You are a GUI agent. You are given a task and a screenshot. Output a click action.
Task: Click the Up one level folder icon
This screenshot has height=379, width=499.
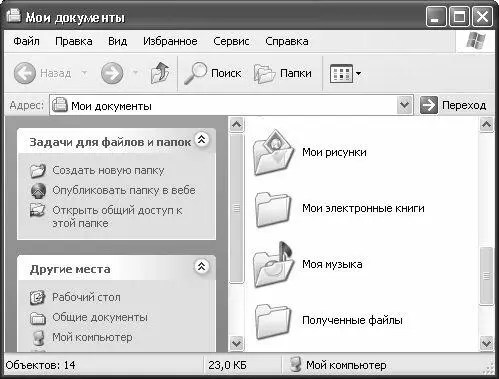(160, 73)
